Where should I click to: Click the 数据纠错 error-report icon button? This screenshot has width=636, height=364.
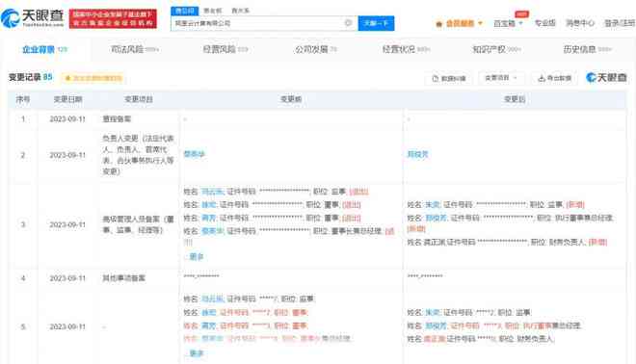coord(449,78)
